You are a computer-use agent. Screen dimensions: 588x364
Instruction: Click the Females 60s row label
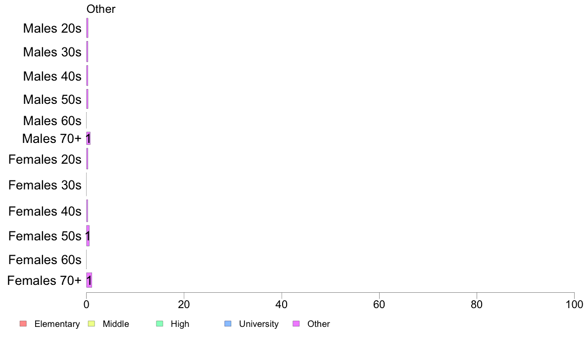(x=45, y=260)
